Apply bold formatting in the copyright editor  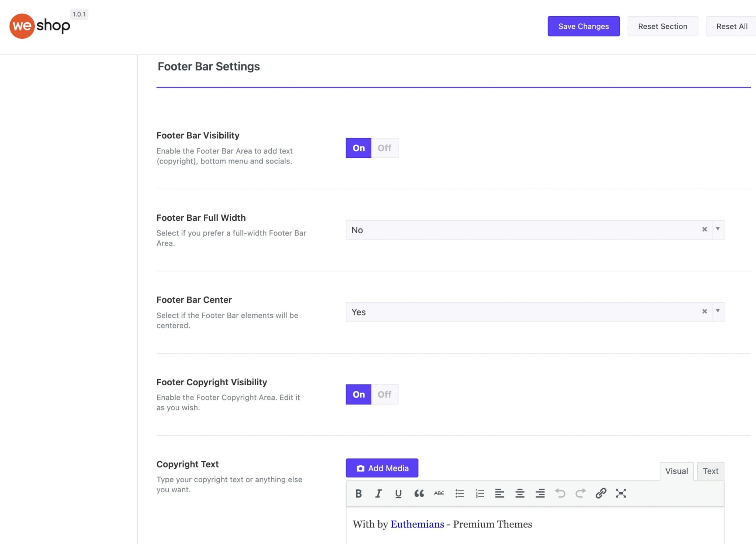click(x=358, y=493)
